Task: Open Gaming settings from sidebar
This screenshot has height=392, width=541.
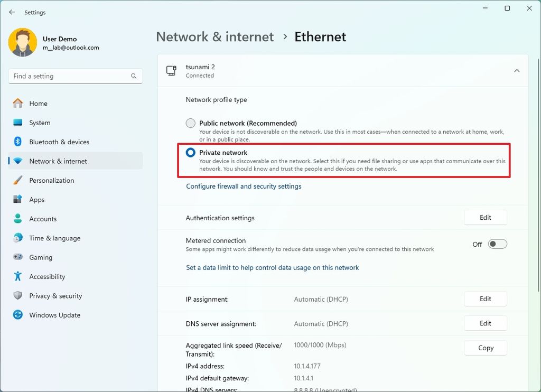Action: (x=18, y=257)
